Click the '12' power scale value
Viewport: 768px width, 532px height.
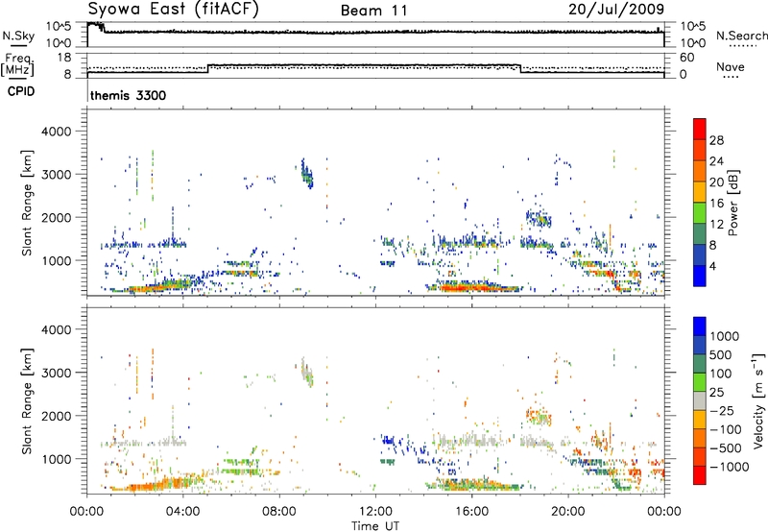click(x=716, y=225)
